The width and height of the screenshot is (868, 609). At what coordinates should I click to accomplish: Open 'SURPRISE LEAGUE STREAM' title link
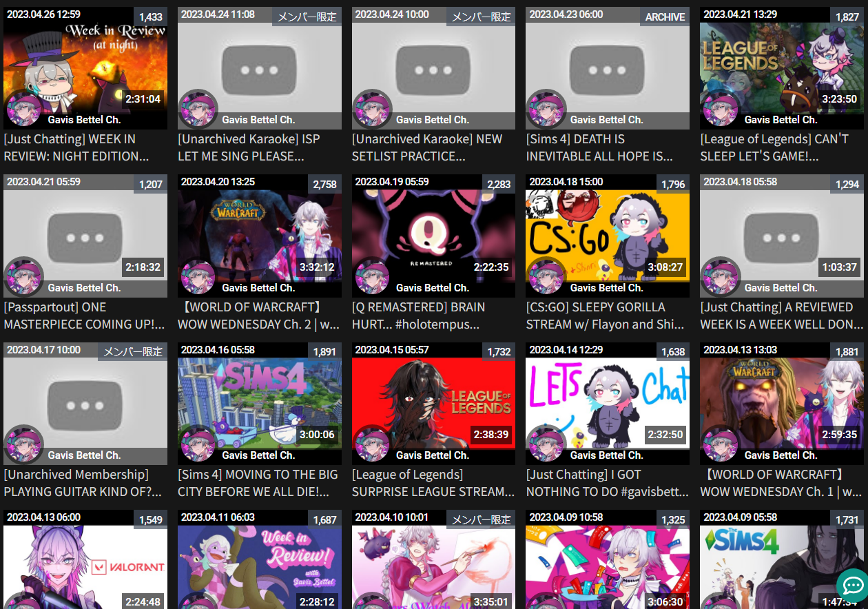(x=433, y=483)
